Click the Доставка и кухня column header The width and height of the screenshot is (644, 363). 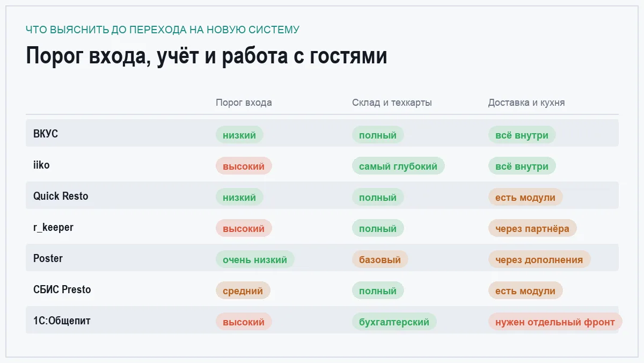526,103
